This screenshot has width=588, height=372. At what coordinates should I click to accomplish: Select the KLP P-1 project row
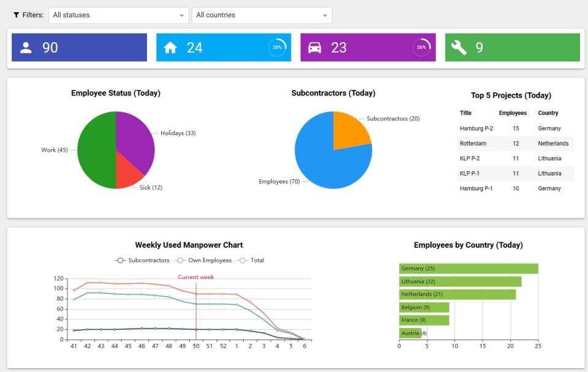515,173
